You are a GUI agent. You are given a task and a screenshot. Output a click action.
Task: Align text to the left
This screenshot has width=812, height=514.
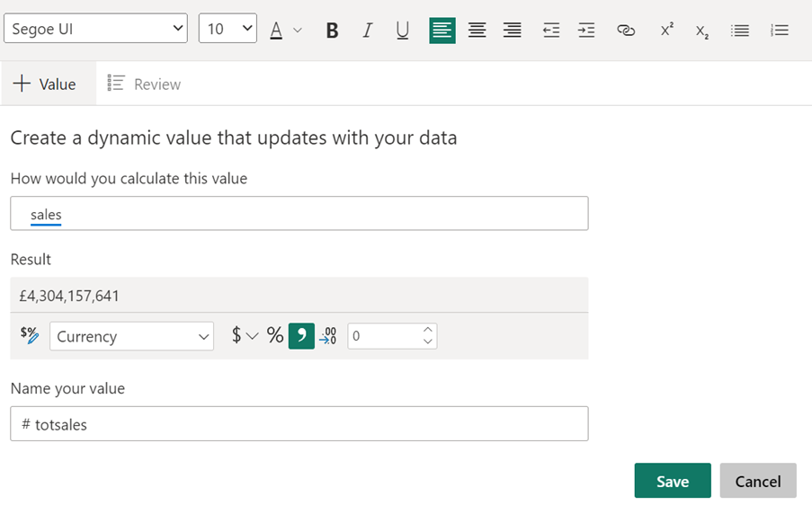click(442, 31)
